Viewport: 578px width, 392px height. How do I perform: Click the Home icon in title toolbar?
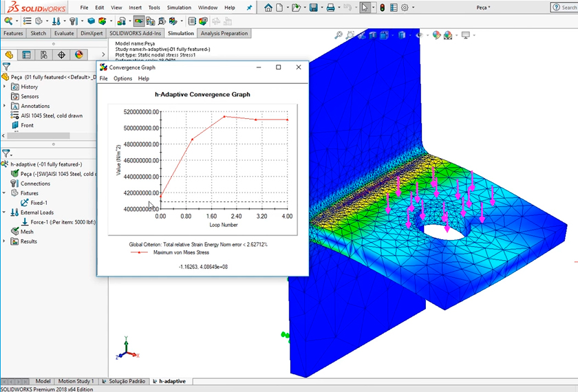(268, 8)
